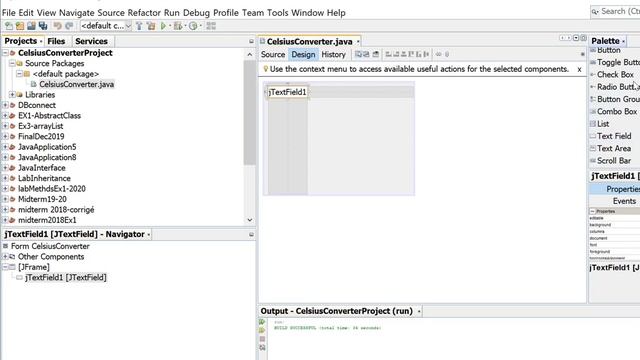
Task: Click 'BUILD SUCCESSFUL' line in Output panel
Action: 328,328
